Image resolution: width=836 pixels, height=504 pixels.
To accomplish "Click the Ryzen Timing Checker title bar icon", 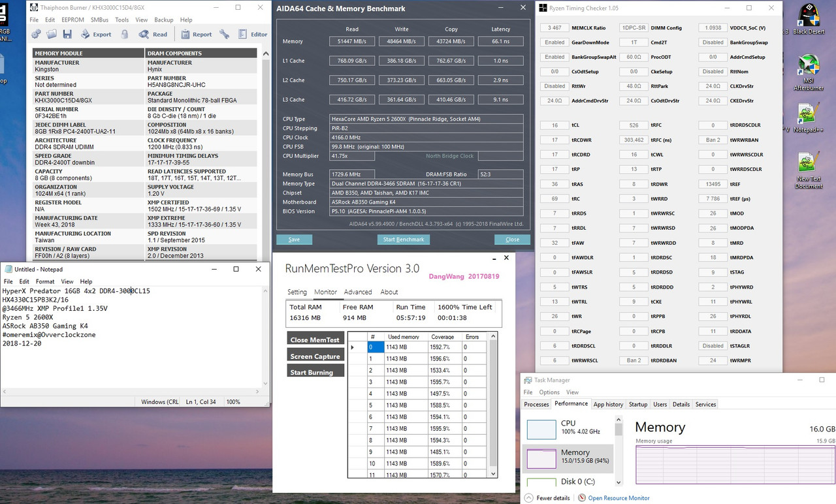I will coord(542,8).
